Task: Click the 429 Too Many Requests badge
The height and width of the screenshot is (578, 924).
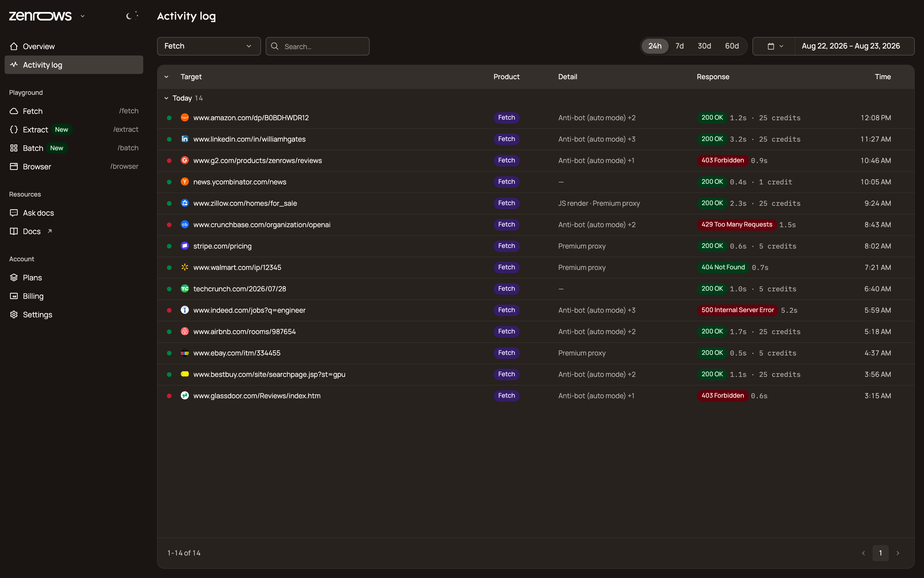Action: click(737, 224)
